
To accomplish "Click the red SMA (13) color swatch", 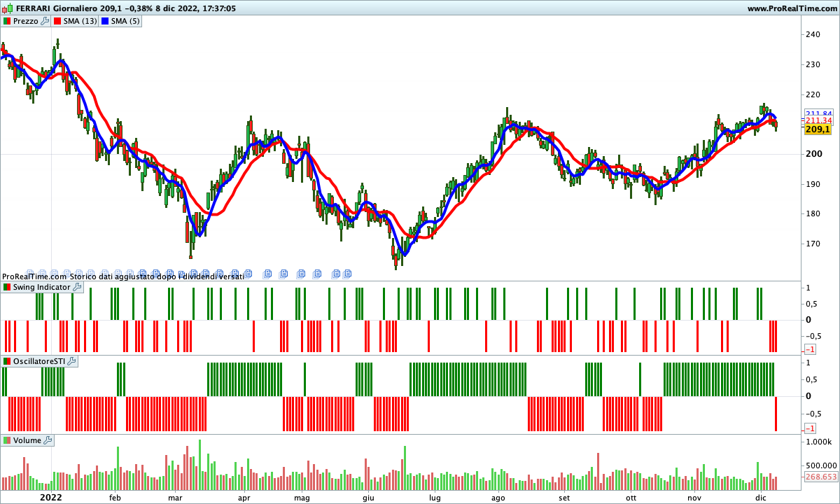I will click(57, 21).
